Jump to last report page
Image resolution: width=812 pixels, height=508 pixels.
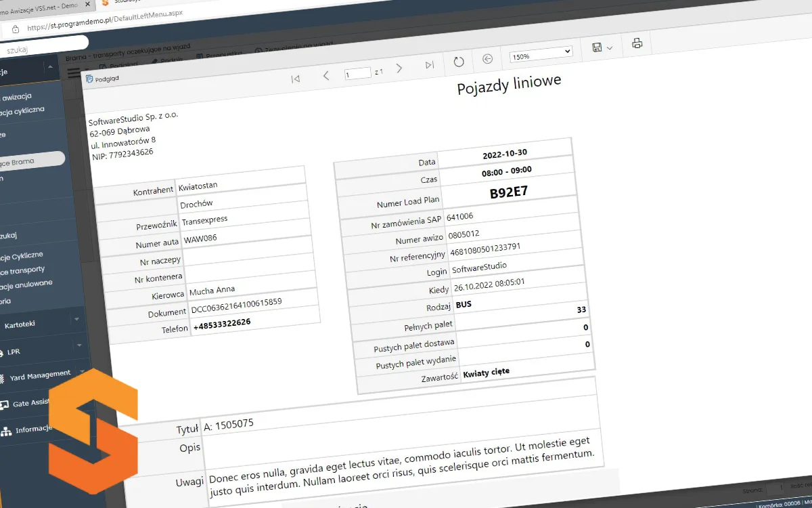pos(430,65)
